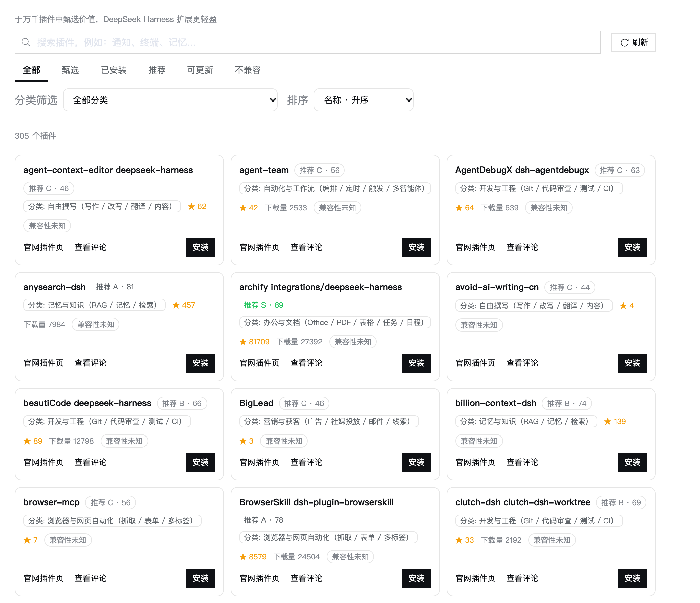The image size is (700, 603).
Task: Install the browser-mcp plugin
Action: 200,578
